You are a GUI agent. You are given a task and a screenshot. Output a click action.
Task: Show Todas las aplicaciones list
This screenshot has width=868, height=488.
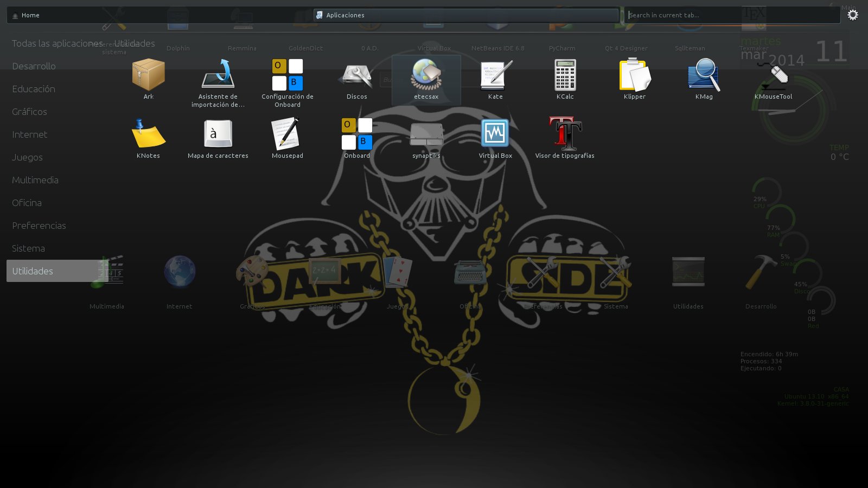pos(57,43)
